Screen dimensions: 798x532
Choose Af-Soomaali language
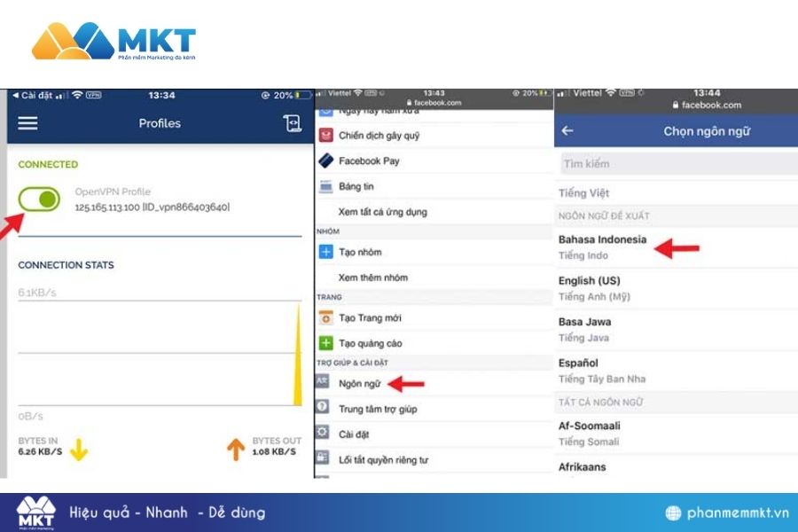677,434
